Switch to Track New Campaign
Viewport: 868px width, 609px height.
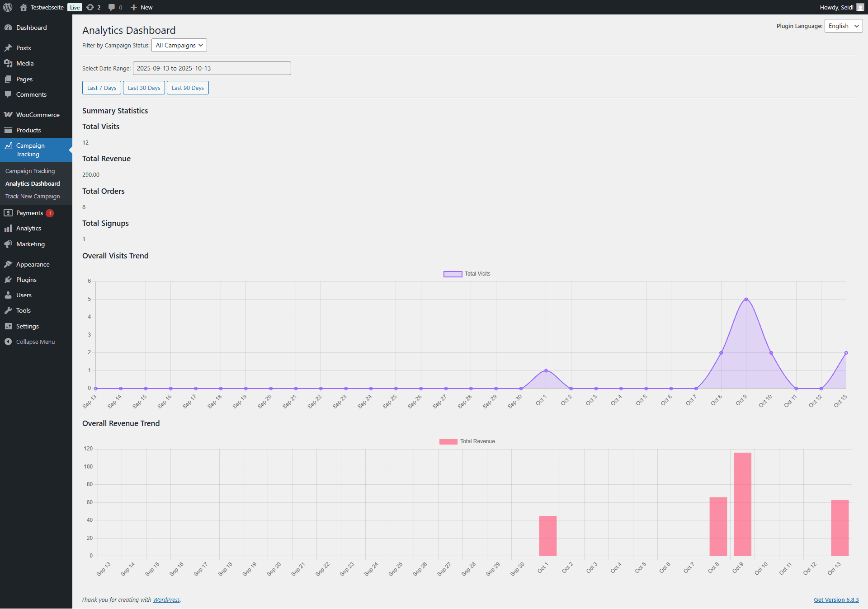point(32,196)
